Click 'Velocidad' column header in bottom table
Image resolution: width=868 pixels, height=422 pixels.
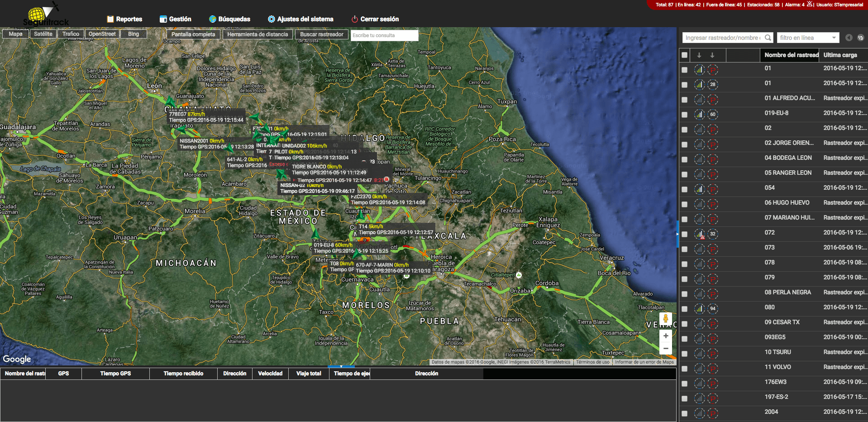pos(270,374)
